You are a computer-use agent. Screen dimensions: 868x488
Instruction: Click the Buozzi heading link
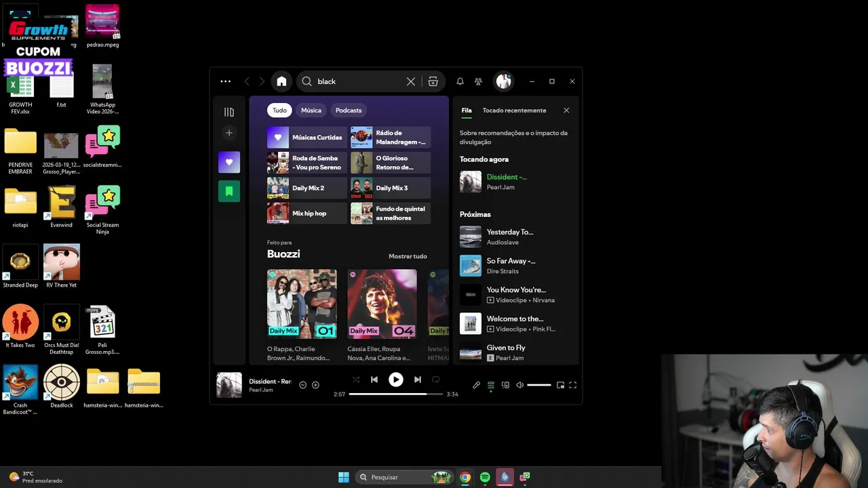(x=283, y=254)
